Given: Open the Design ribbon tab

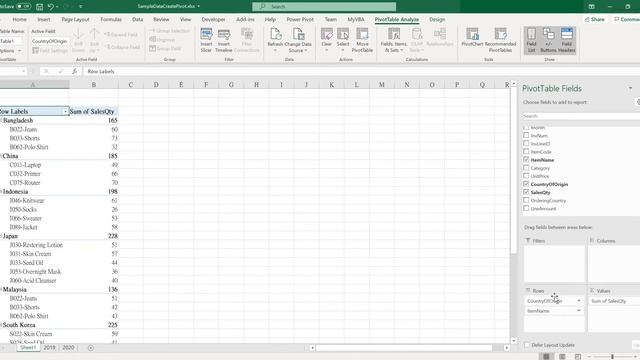Looking at the screenshot, I should (x=437, y=19).
